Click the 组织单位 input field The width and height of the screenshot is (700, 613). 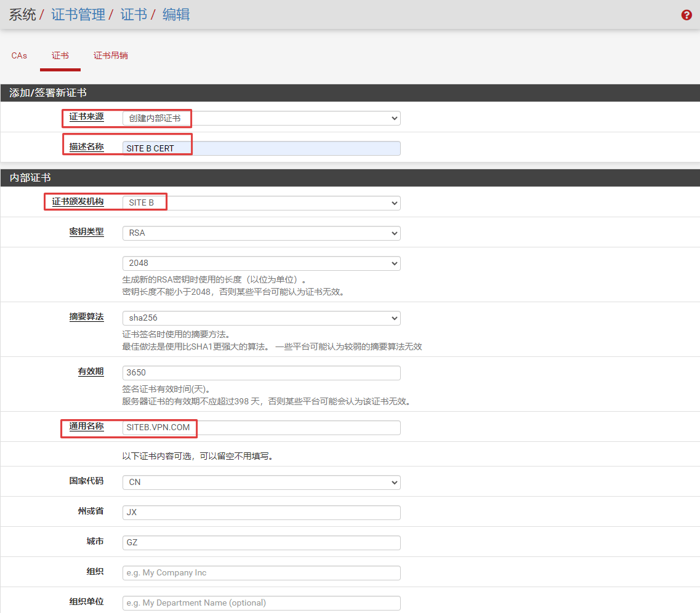(x=261, y=603)
